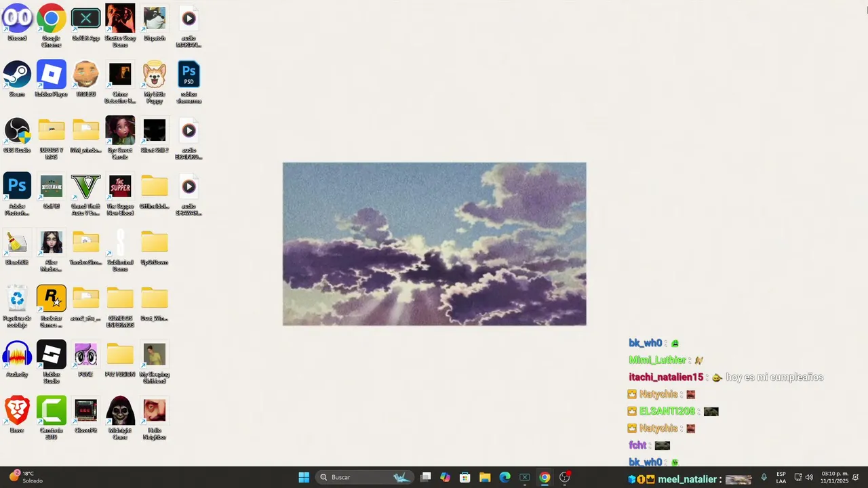Switch to GoXLR app in the taskbar
The width and height of the screenshot is (868, 488).
(525, 477)
